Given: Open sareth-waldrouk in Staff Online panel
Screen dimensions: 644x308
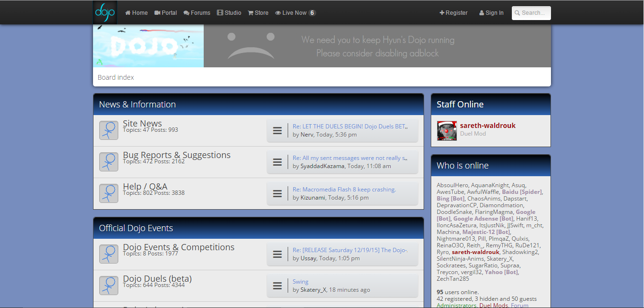Looking at the screenshot, I should click(x=488, y=126).
